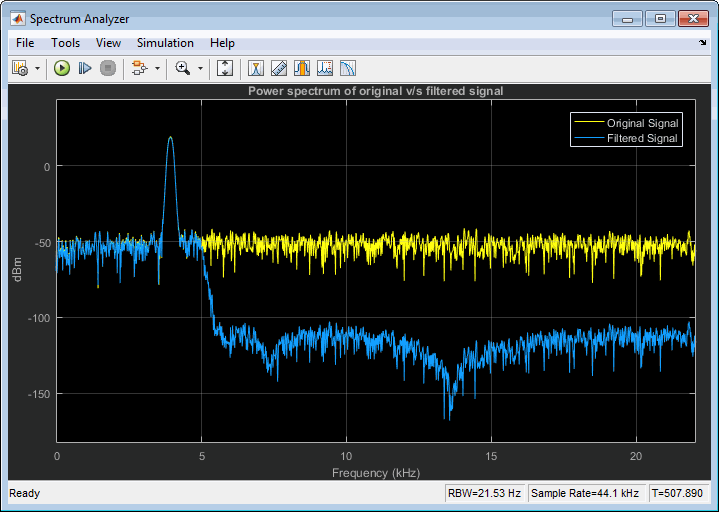Click the greyed Stop simulation icon

click(108, 68)
